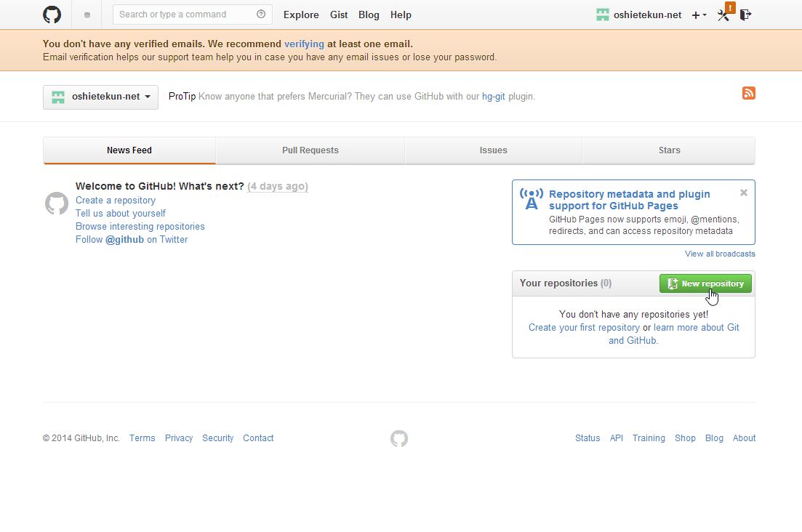Open the notifications indicator beside the logo
This screenshot has height=532, width=802.
(x=87, y=15)
